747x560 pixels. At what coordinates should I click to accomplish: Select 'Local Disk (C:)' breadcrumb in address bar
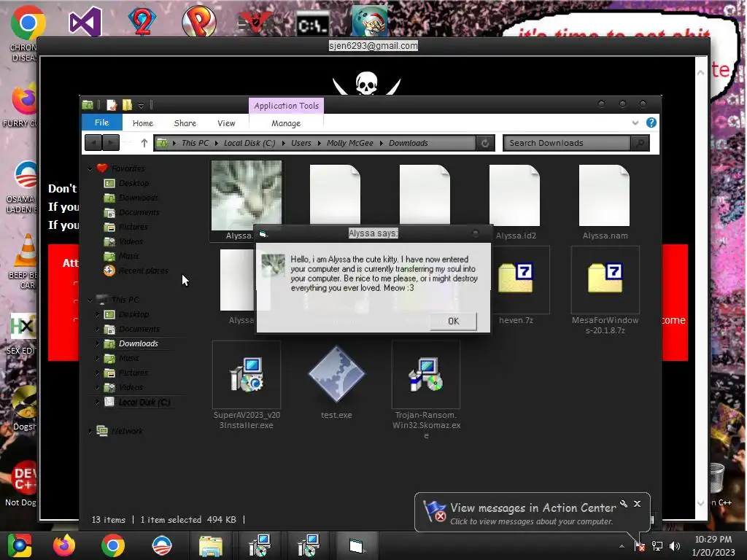tap(249, 143)
